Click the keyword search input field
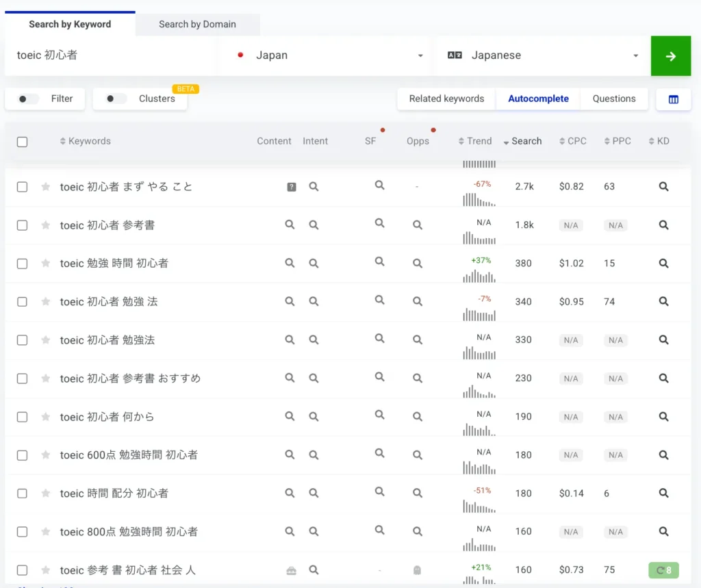701x588 pixels. 110,55
